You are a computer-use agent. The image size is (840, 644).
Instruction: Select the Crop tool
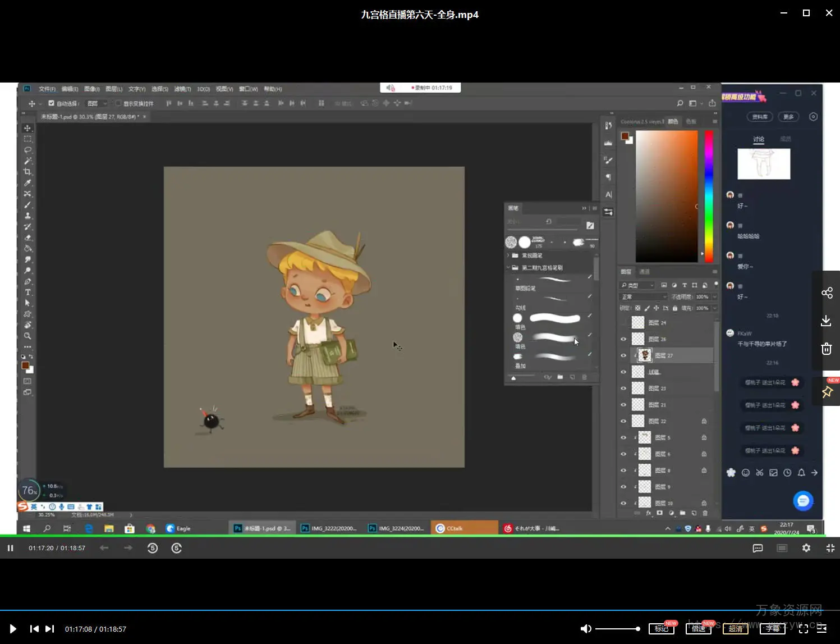click(27, 172)
